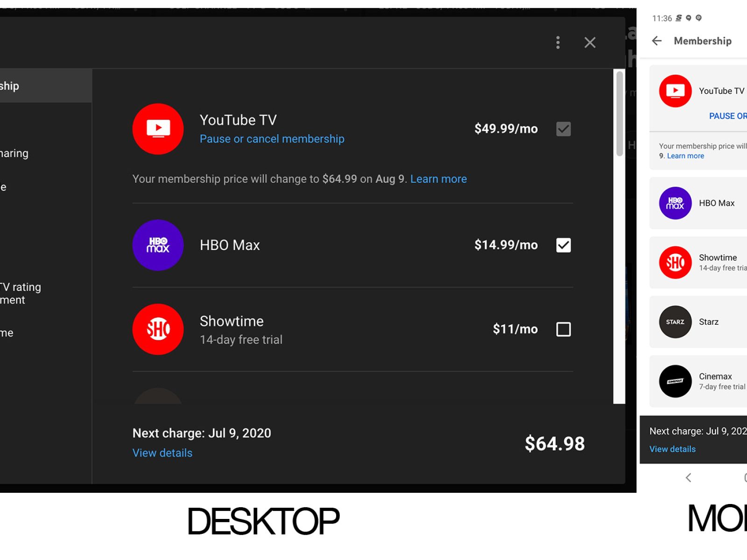Uncheck the HBO Max $14.99/mo checkbox
This screenshot has width=747, height=560.
[x=564, y=245]
